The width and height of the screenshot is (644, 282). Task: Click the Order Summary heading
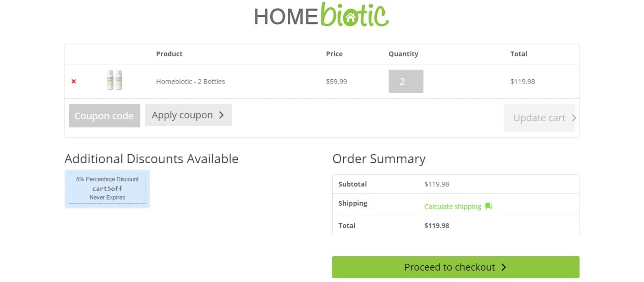coord(379,159)
